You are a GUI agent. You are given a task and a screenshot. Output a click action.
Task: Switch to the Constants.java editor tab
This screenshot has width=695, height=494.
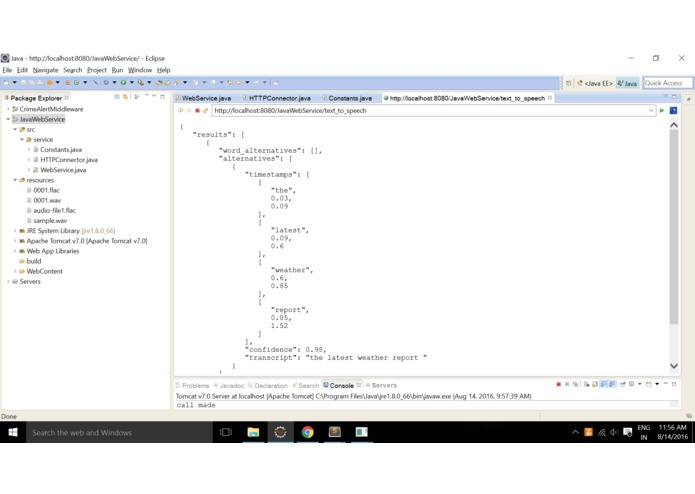(x=347, y=98)
